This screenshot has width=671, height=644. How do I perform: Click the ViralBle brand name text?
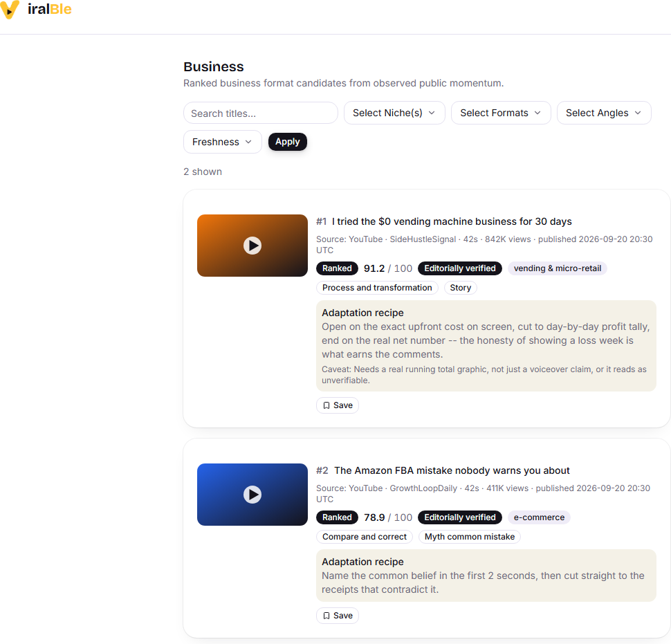click(x=50, y=9)
